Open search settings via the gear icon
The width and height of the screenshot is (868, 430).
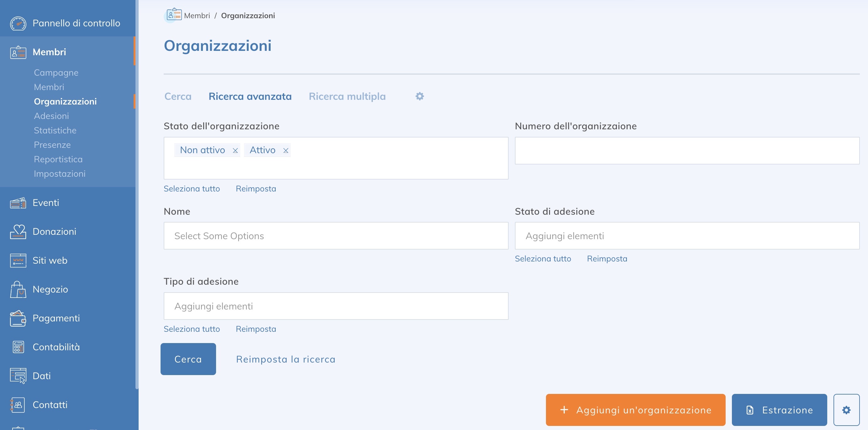pyautogui.click(x=420, y=96)
